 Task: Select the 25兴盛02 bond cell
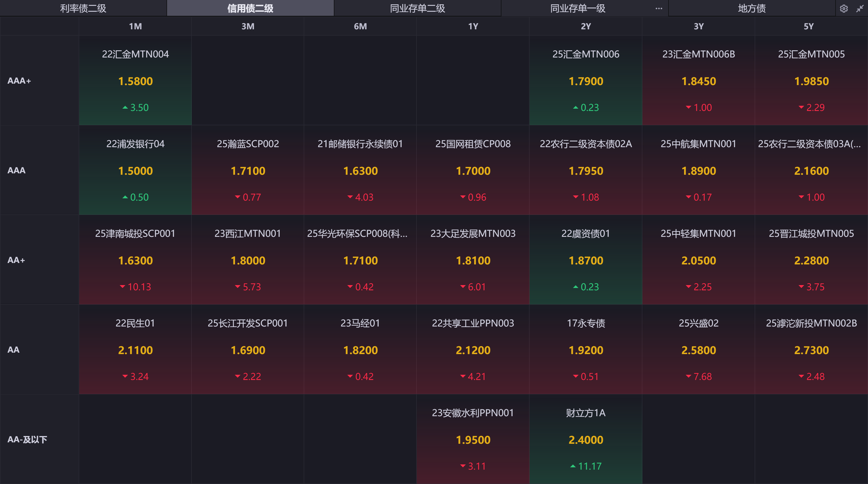(699, 349)
